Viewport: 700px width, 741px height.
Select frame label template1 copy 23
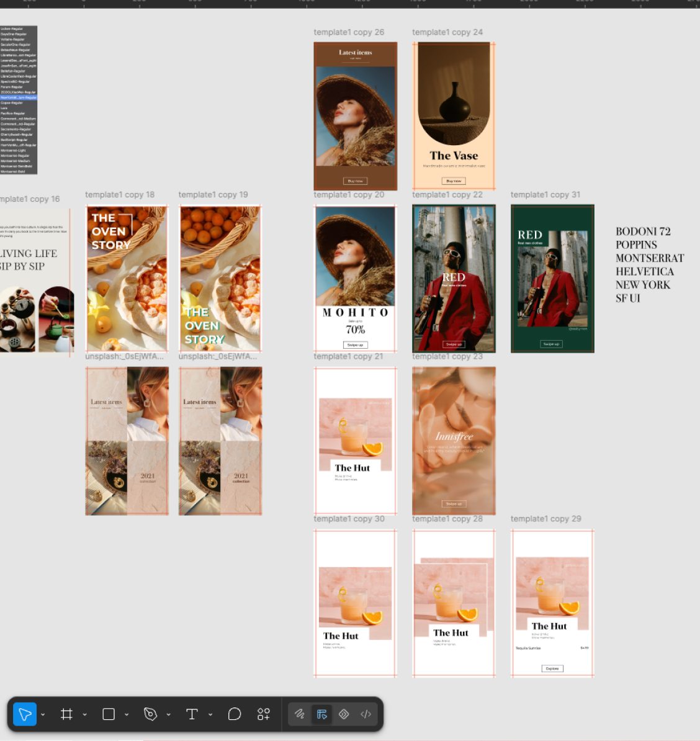[447, 356]
